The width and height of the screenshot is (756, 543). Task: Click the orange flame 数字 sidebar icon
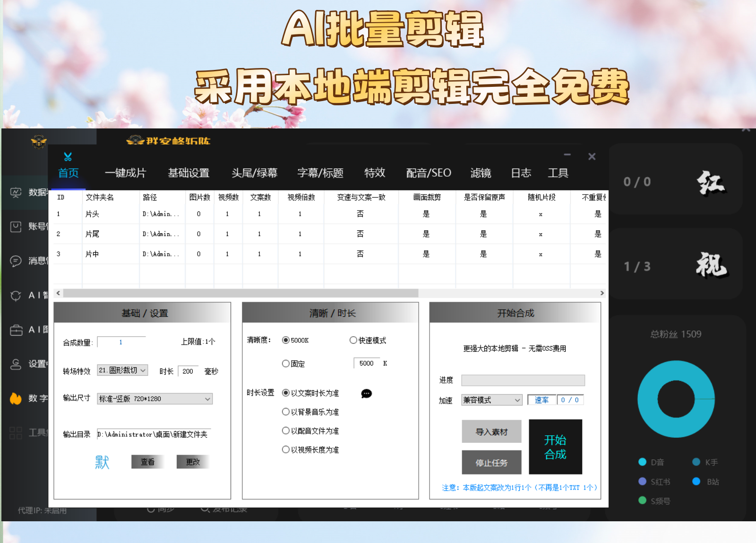[x=16, y=399]
